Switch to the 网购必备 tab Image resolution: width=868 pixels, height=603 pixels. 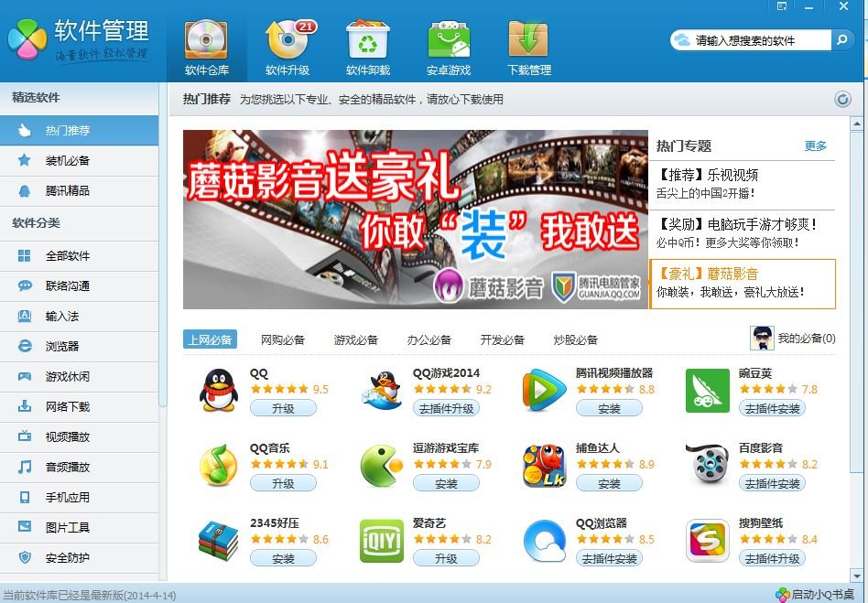(x=283, y=339)
